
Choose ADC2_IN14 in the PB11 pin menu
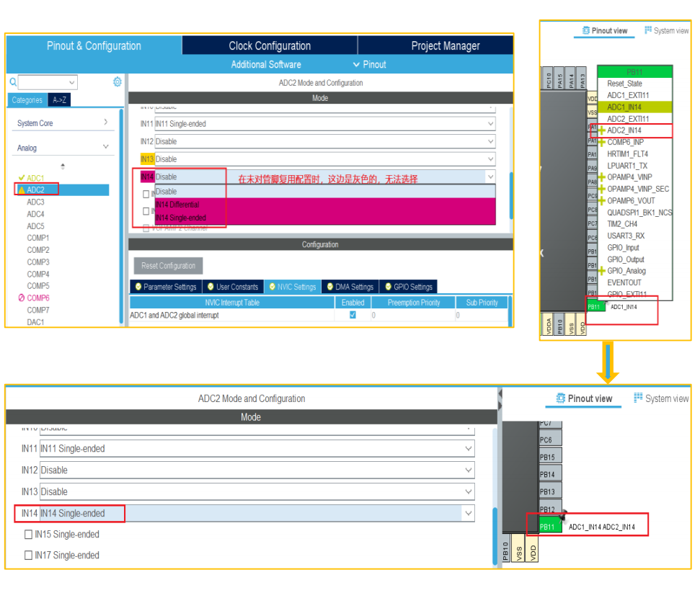coord(634,130)
